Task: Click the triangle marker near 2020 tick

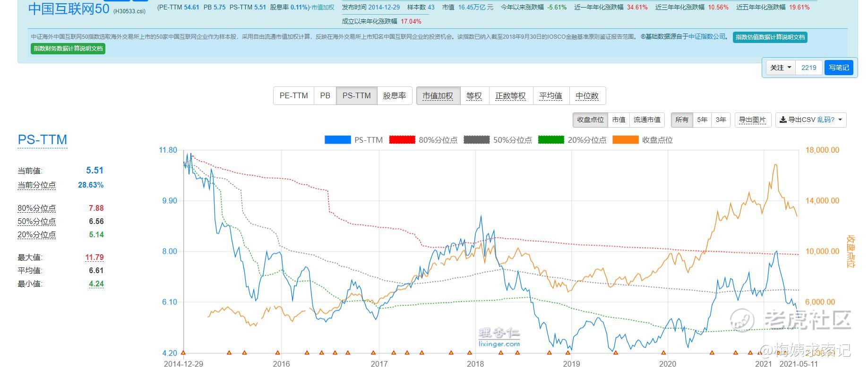Action: (663, 353)
